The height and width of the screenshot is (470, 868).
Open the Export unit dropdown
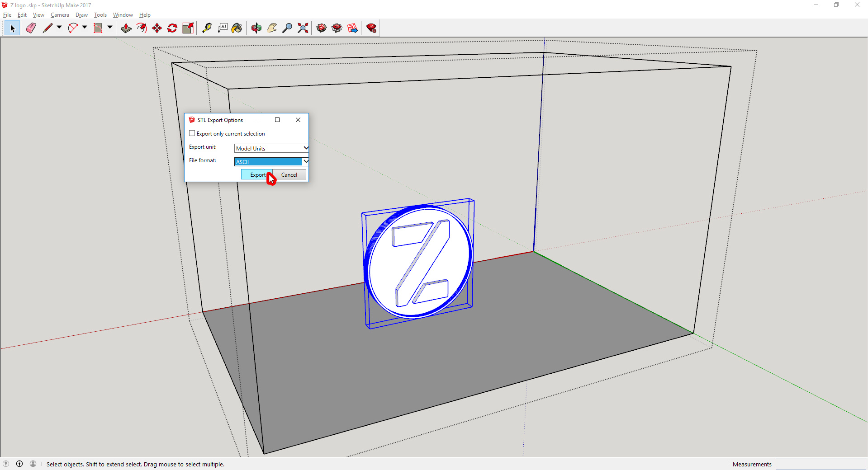(306, 148)
